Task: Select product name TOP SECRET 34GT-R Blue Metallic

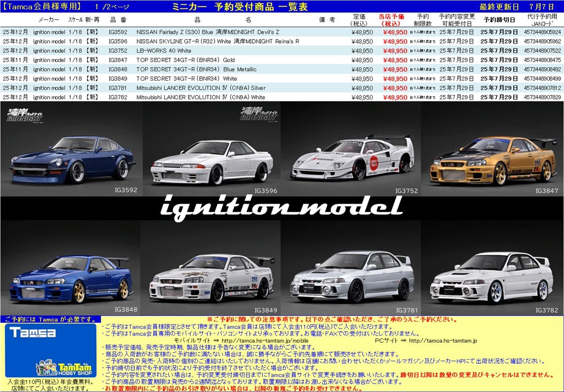Action: coord(196,69)
